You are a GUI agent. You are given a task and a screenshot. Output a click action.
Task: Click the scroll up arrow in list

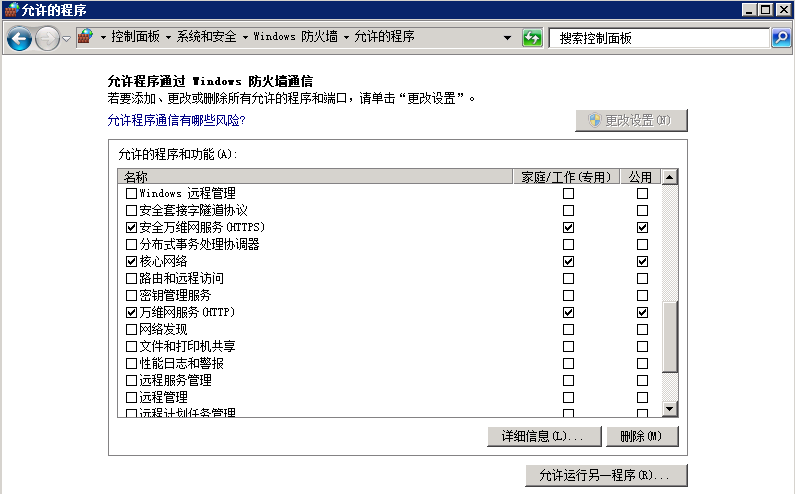click(669, 177)
